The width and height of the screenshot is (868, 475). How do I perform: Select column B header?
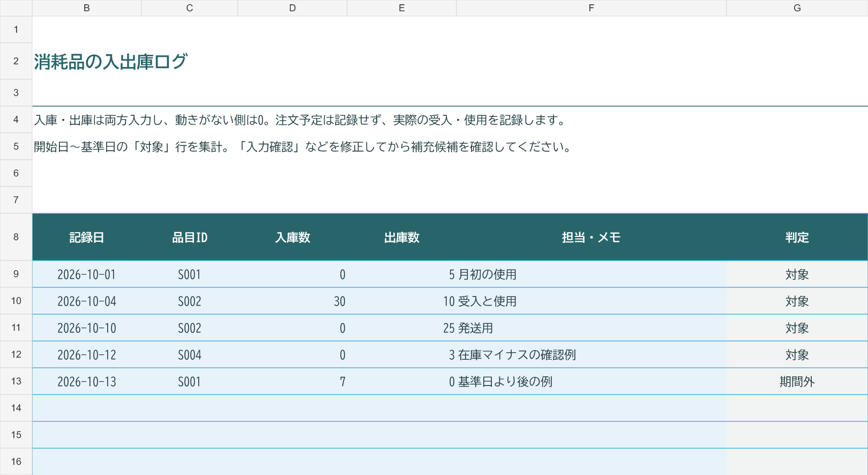tap(86, 8)
